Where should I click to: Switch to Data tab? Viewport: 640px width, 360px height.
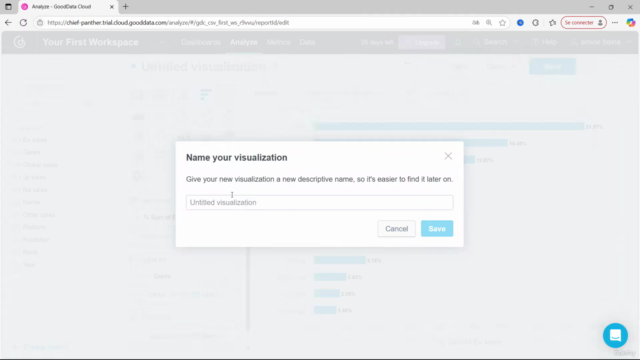click(307, 42)
